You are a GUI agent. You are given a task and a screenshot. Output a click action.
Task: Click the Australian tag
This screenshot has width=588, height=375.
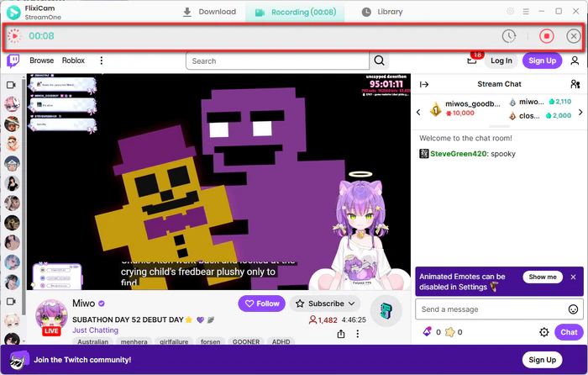pos(92,341)
